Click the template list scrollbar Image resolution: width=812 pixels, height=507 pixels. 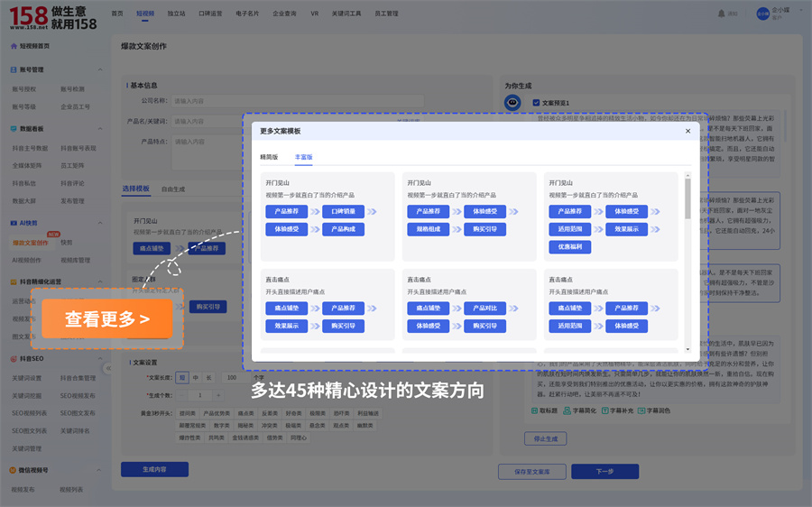pyautogui.click(x=687, y=198)
